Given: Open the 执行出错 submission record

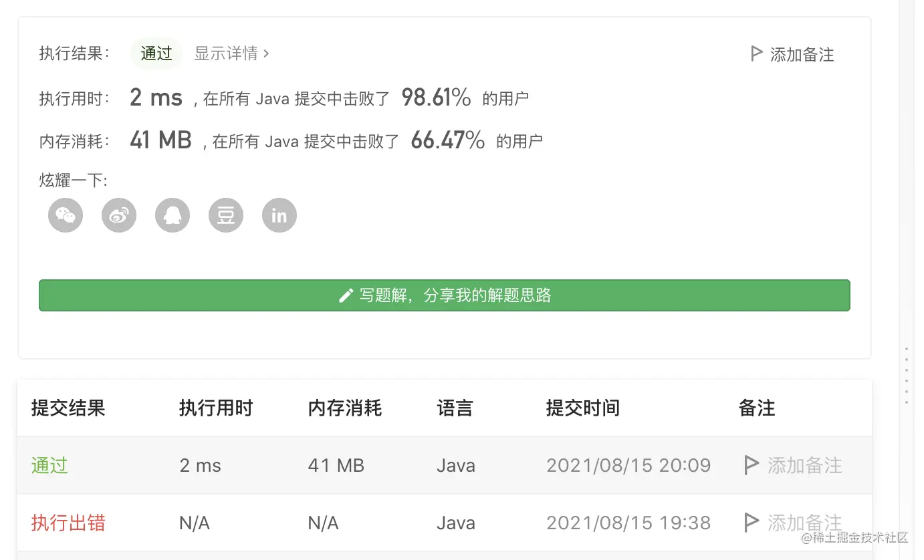Looking at the screenshot, I should point(68,523).
